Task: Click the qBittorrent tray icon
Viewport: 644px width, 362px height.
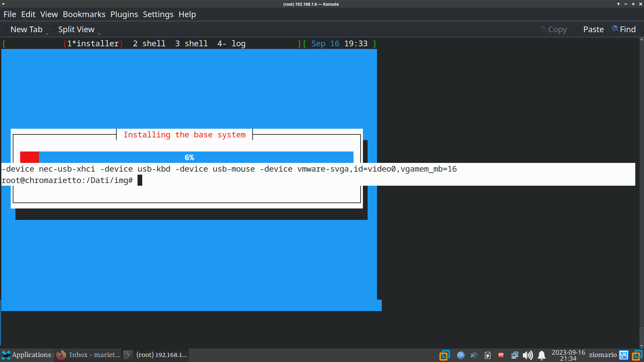Action: [461, 355]
